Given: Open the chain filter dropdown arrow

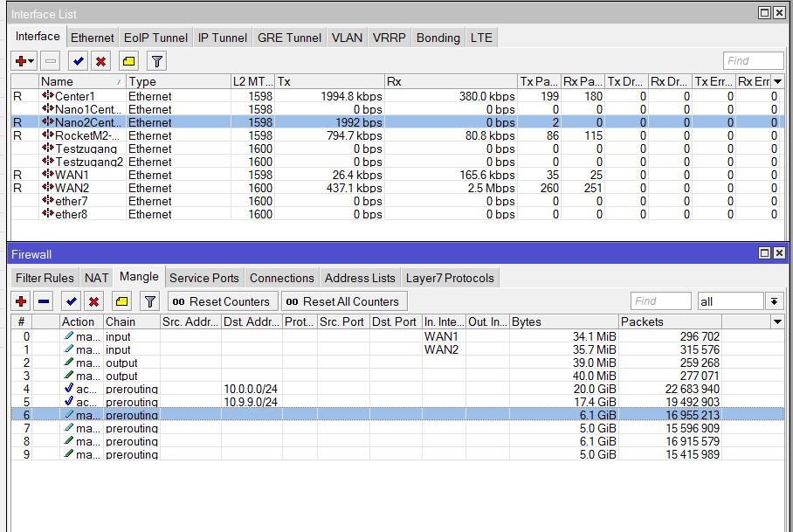Looking at the screenshot, I should click(x=774, y=301).
